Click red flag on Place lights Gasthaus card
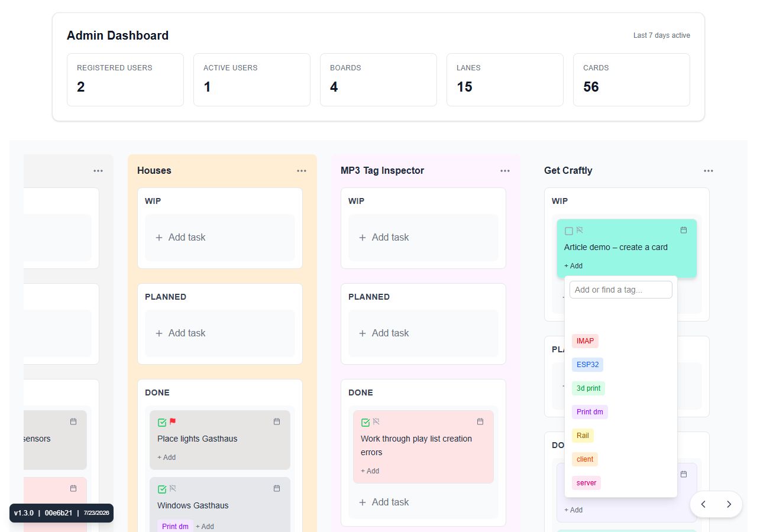 point(173,421)
